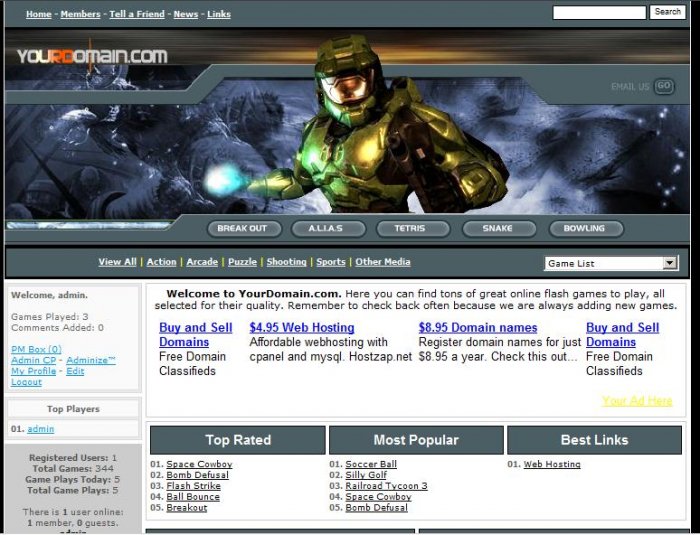Click the 'Registered Users: 1' statistic
Screen dimensions: 700x535
click(x=73, y=458)
